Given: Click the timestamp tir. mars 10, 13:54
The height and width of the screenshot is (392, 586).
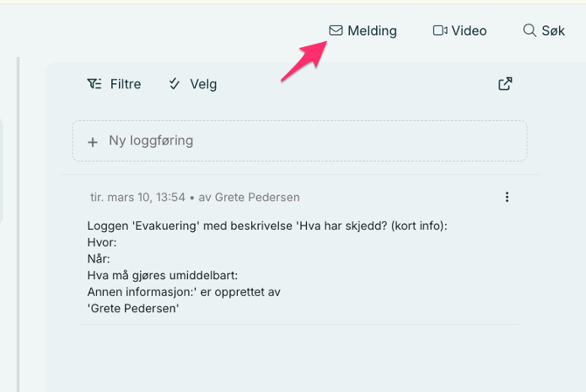Looking at the screenshot, I should [137, 198].
